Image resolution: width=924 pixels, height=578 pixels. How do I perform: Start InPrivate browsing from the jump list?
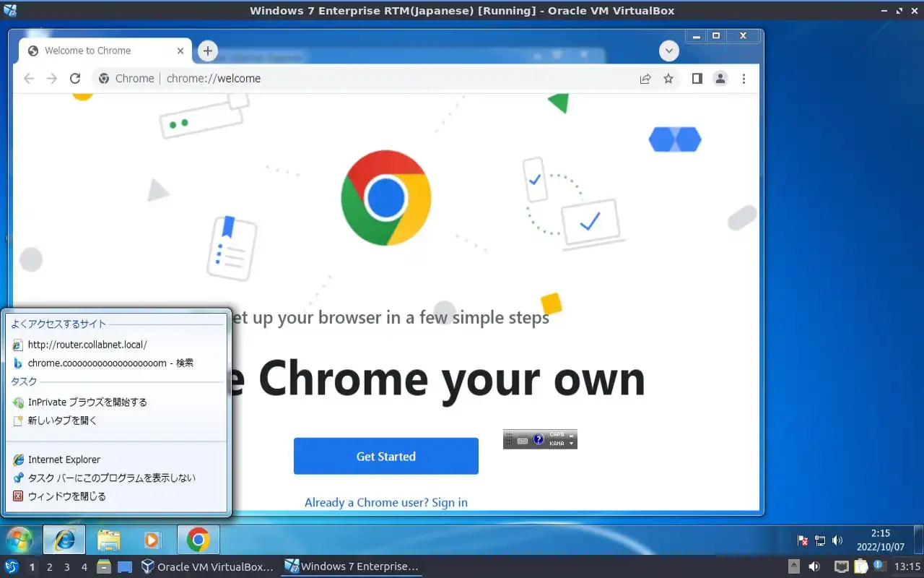(116, 402)
